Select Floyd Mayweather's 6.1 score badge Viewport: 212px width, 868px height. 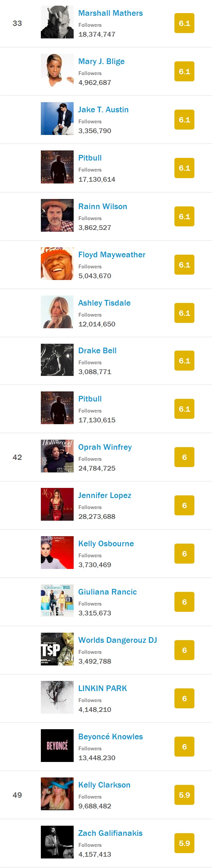184,265
